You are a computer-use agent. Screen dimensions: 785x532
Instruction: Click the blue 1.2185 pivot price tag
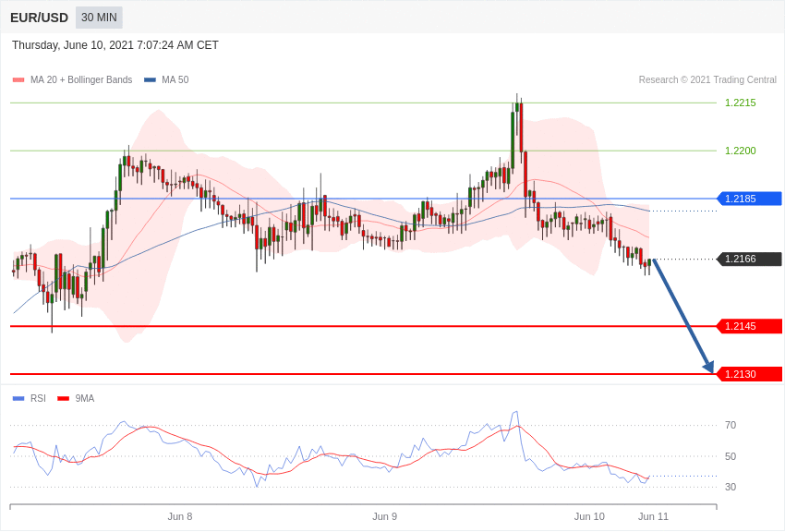[750, 199]
